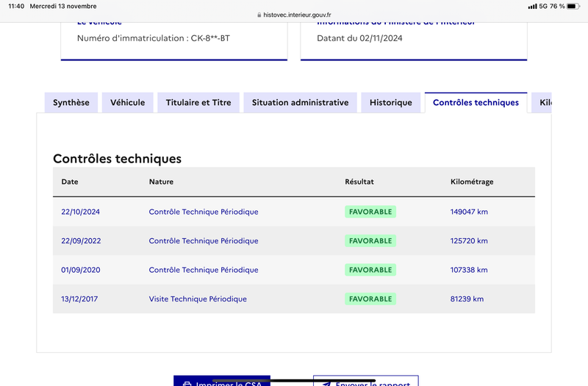Open the Synthèse tab

coord(71,102)
